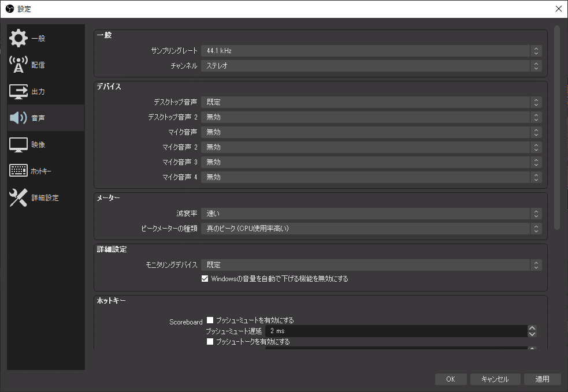568x392 pixels.
Task: Enable プッシュトークを有効にする for Scoreboard
Action: coord(210,342)
